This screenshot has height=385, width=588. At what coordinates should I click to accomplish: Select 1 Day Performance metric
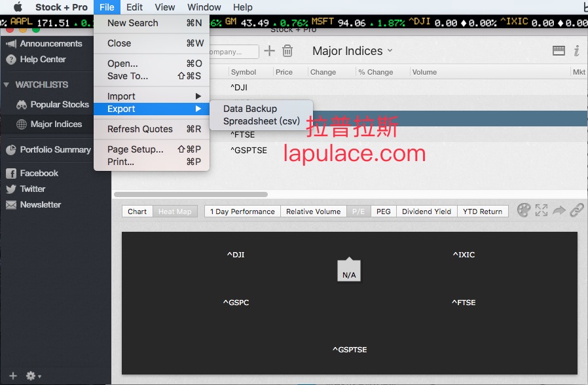click(x=242, y=211)
